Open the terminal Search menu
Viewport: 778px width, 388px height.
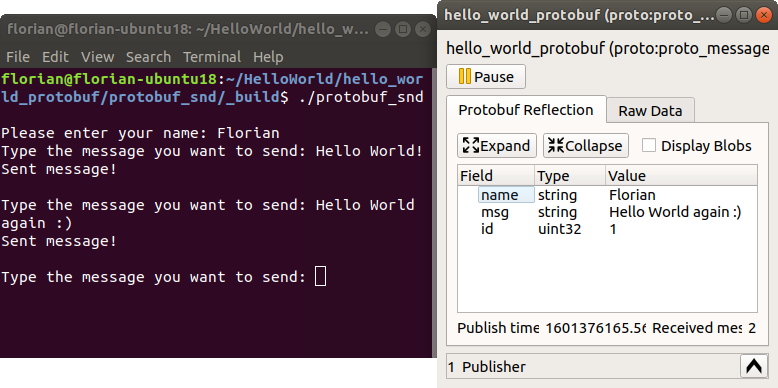[148, 57]
